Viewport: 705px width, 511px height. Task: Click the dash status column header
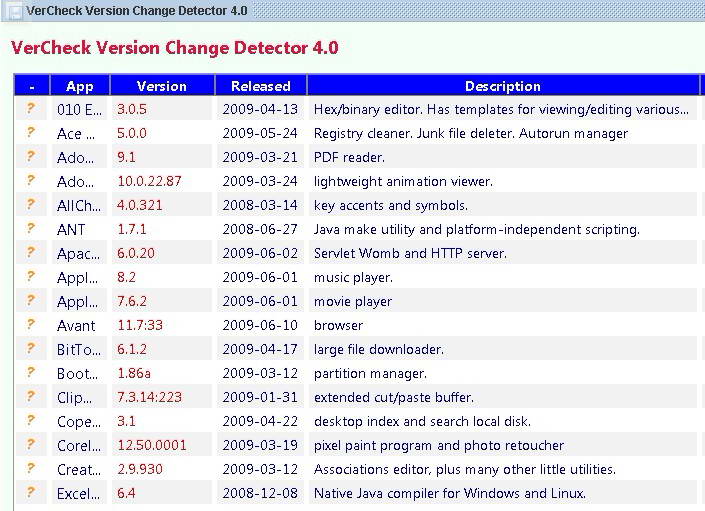(x=31, y=86)
